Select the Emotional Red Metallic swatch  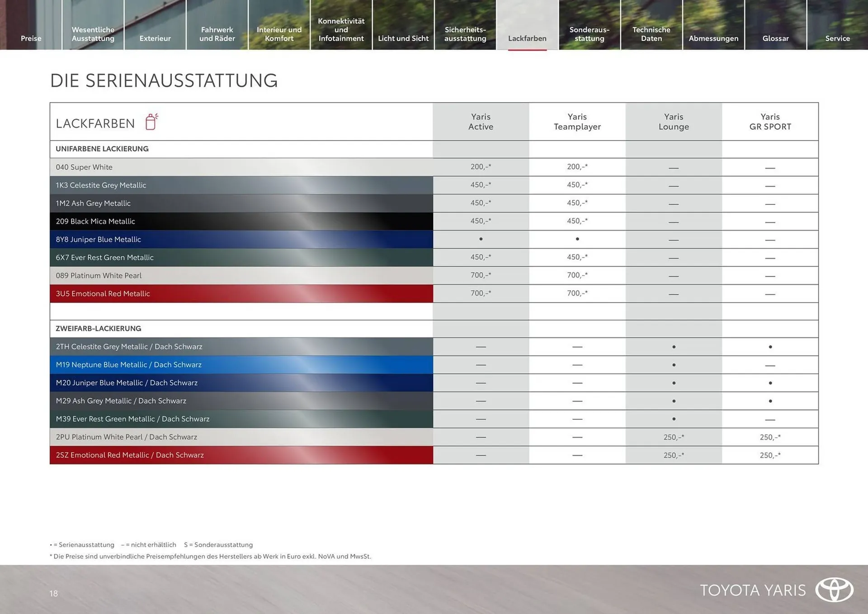pos(241,293)
